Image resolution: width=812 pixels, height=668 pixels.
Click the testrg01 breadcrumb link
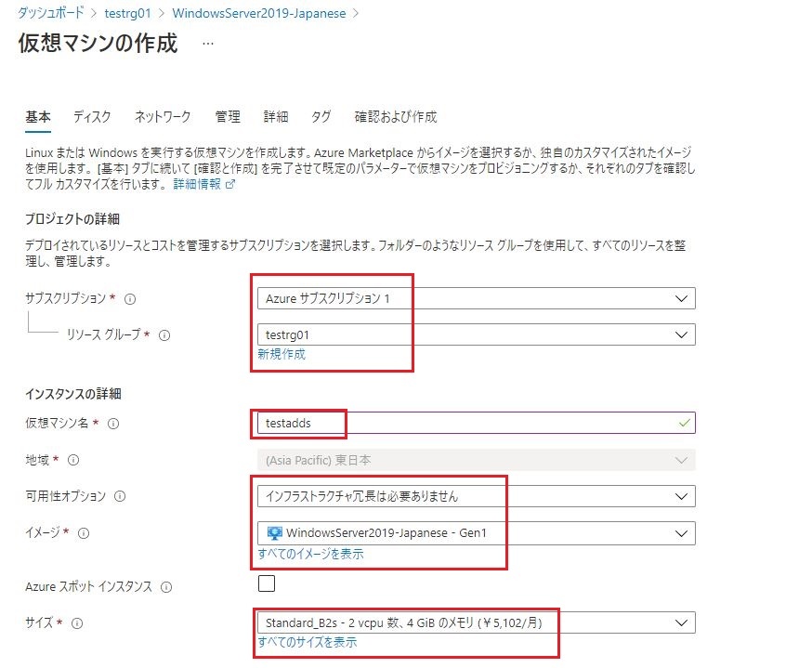point(127,13)
